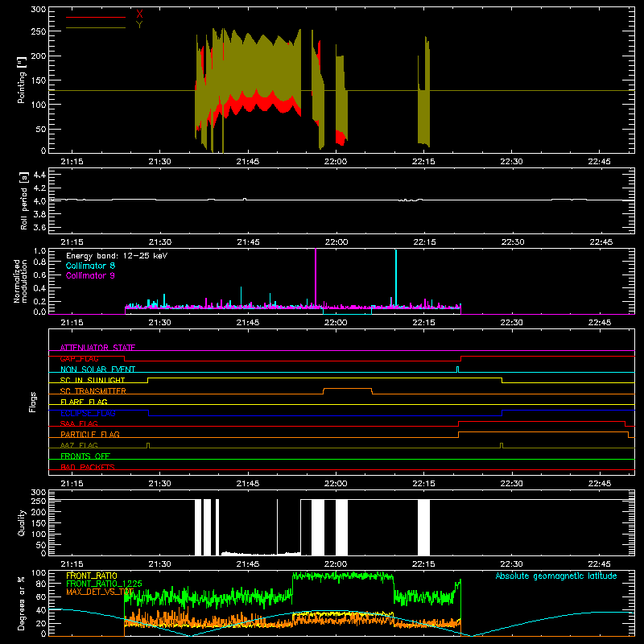Screen dimensions: 644x644
Task: Click the 0.8 value on the modulation axis
Action: 39,262
